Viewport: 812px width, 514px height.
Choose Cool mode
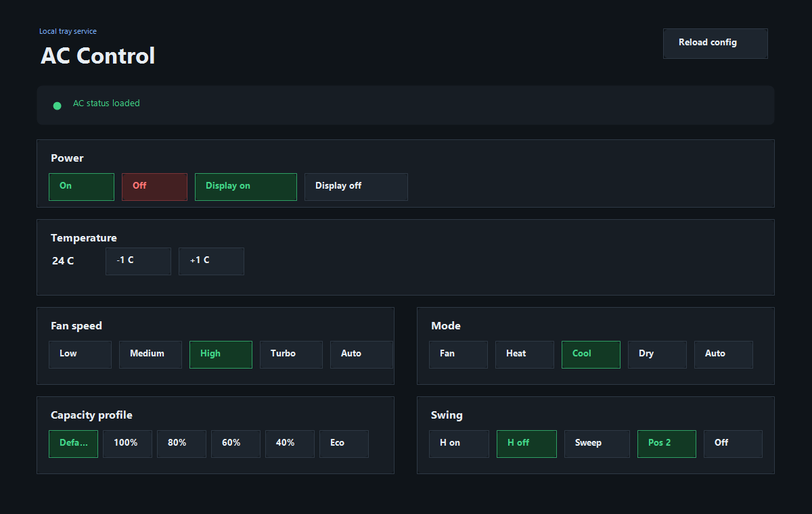coord(591,354)
